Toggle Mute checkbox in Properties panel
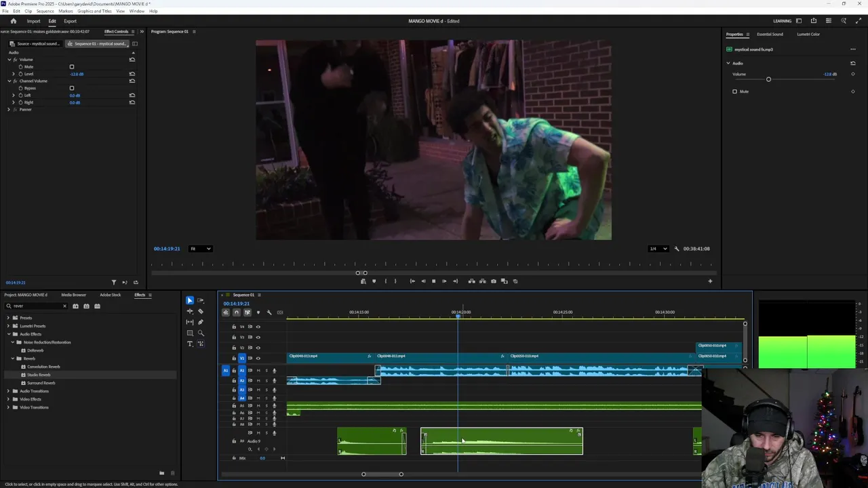868x488 pixels. (x=734, y=91)
